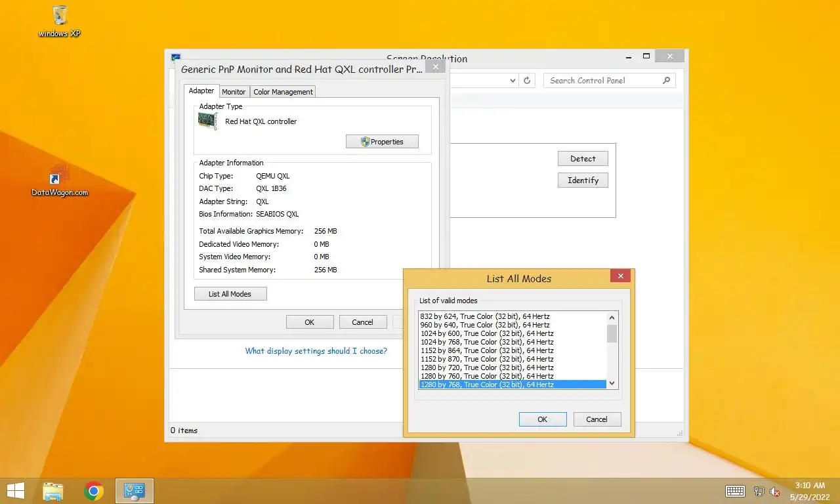The image size is (840, 504).
Task: Open the taskbar clock showing 3:10 AM
Action: tap(810, 491)
